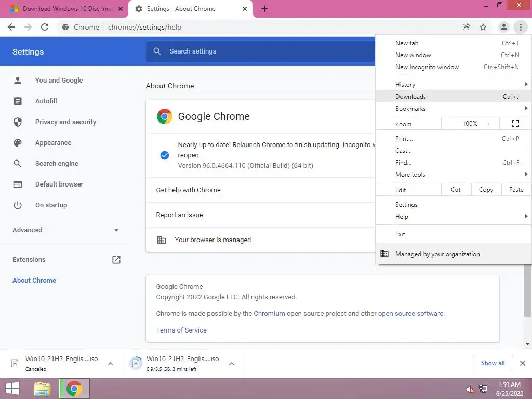Image resolution: width=532 pixels, height=399 pixels.
Task: Open the Bookmarks submenu arrow
Action: pos(526,108)
